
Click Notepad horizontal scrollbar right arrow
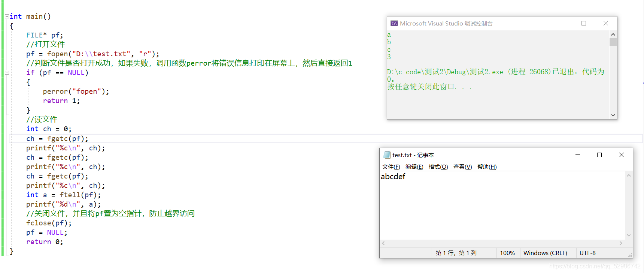click(x=621, y=243)
